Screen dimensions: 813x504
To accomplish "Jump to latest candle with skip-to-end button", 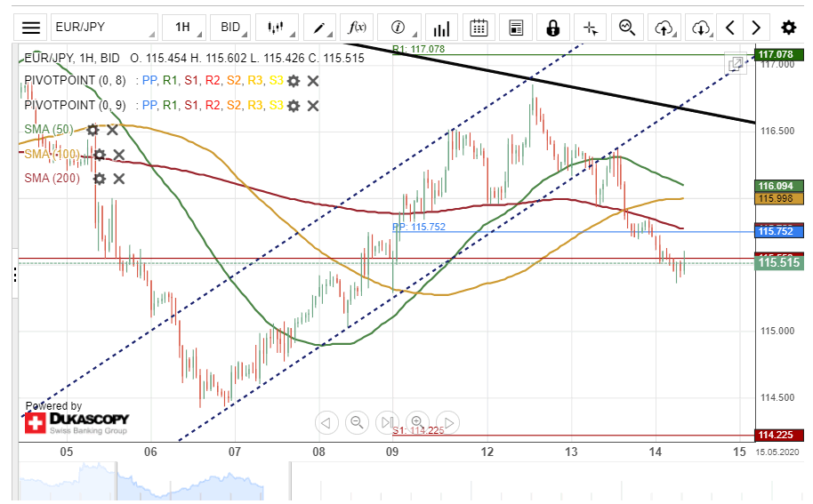I will [387, 422].
